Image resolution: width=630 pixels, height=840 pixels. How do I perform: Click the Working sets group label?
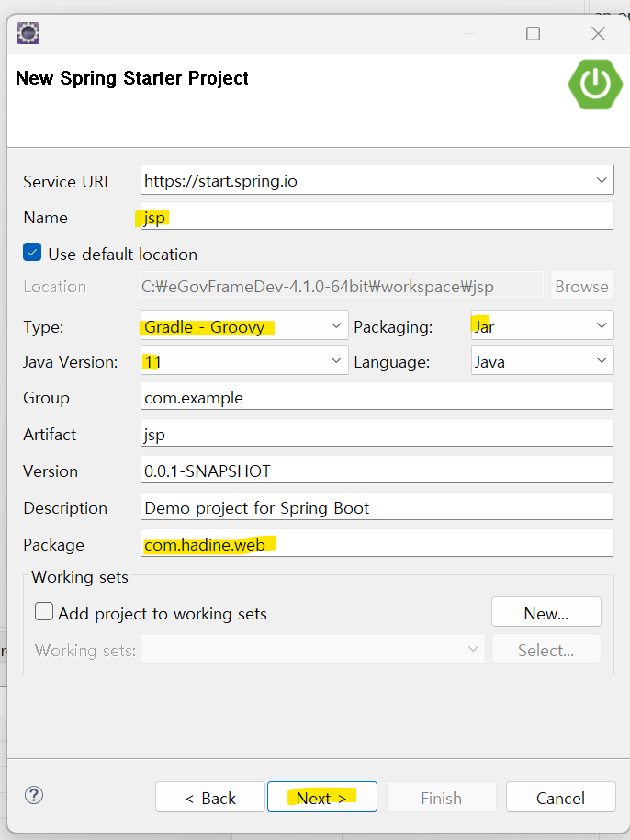click(x=80, y=577)
